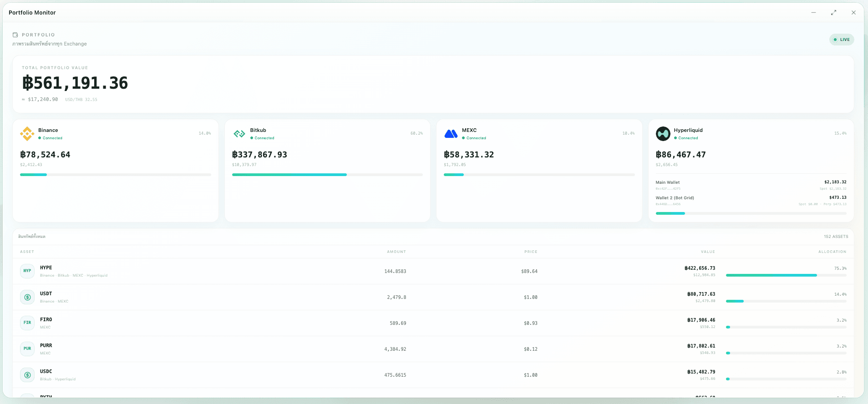Click the HYPE 75.3% allocation bar
The width and height of the screenshot is (868, 404).
click(x=786, y=275)
